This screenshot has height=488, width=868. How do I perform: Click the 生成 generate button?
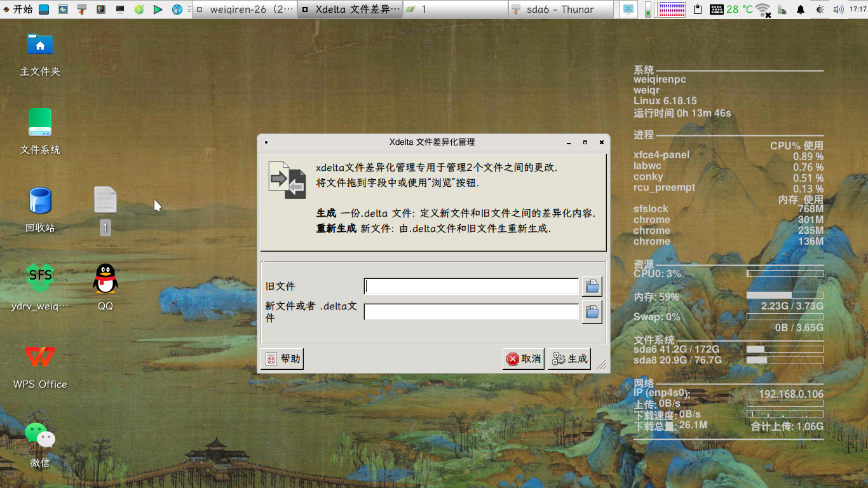point(569,359)
